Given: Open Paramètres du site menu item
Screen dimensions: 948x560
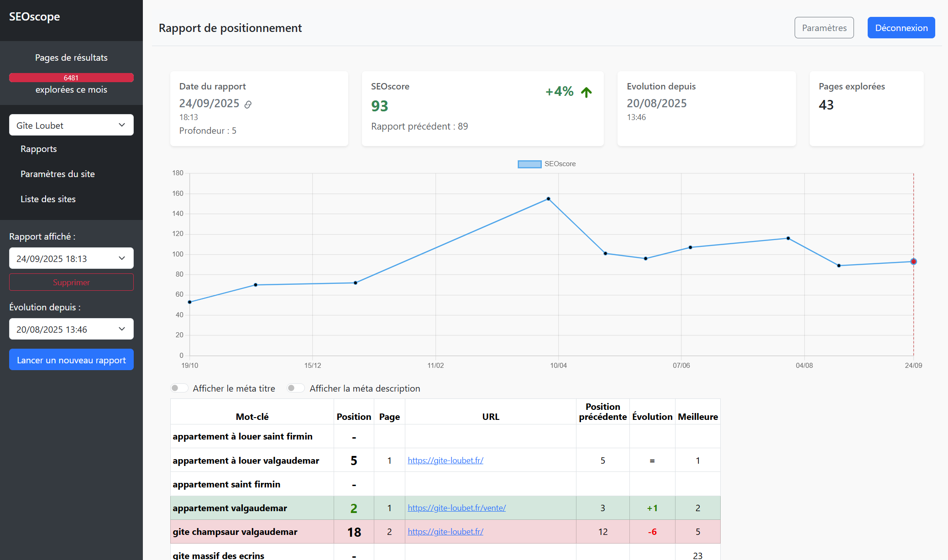Looking at the screenshot, I should pyautogui.click(x=58, y=174).
